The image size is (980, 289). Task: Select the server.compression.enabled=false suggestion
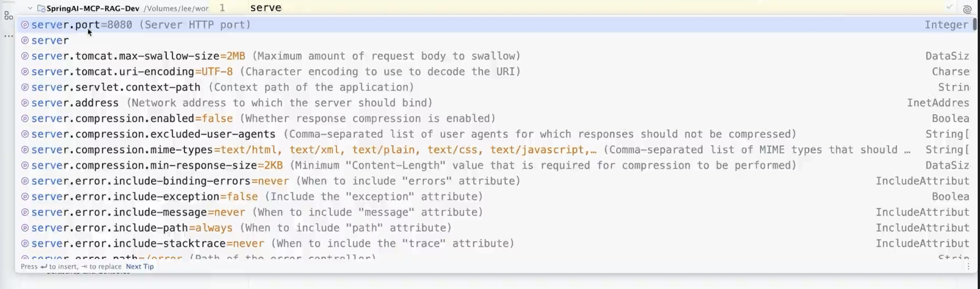point(132,118)
